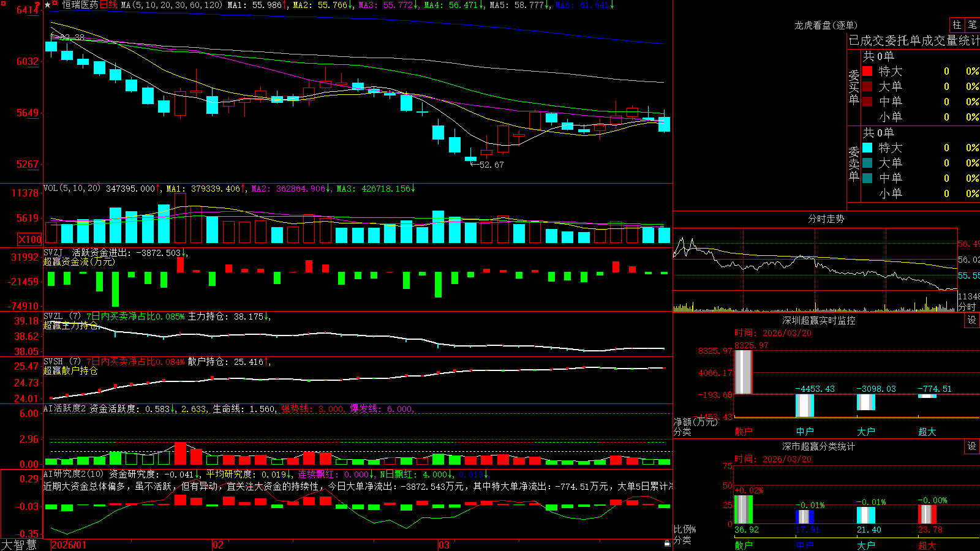Click the 超大 23.78 bar in 分类统计
The width and height of the screenshot is (980, 551).
point(927,514)
